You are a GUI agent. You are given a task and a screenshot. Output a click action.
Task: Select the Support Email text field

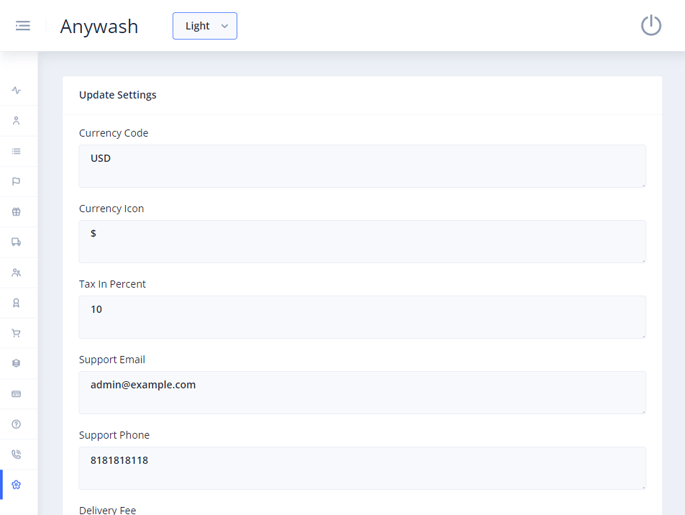click(362, 392)
